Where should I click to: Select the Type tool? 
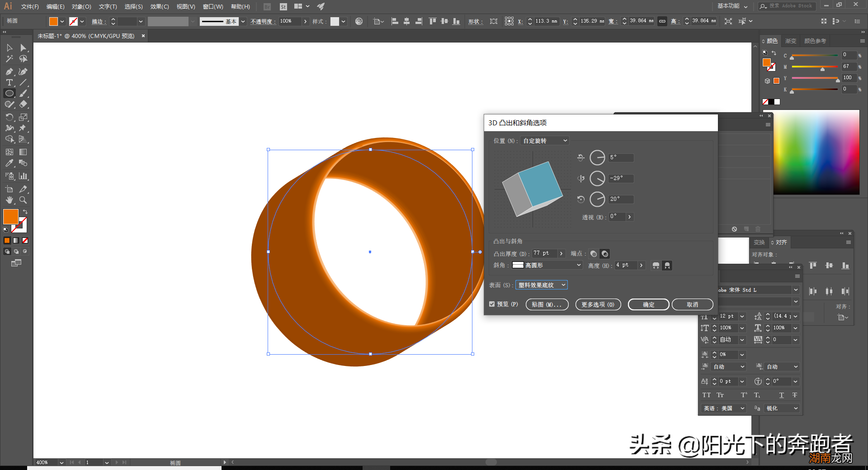click(x=9, y=82)
